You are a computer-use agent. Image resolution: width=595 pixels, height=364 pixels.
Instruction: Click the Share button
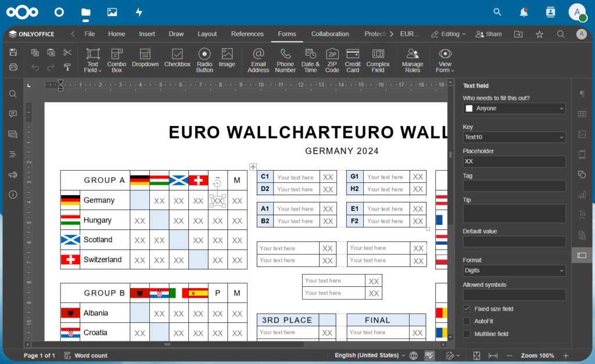488,34
